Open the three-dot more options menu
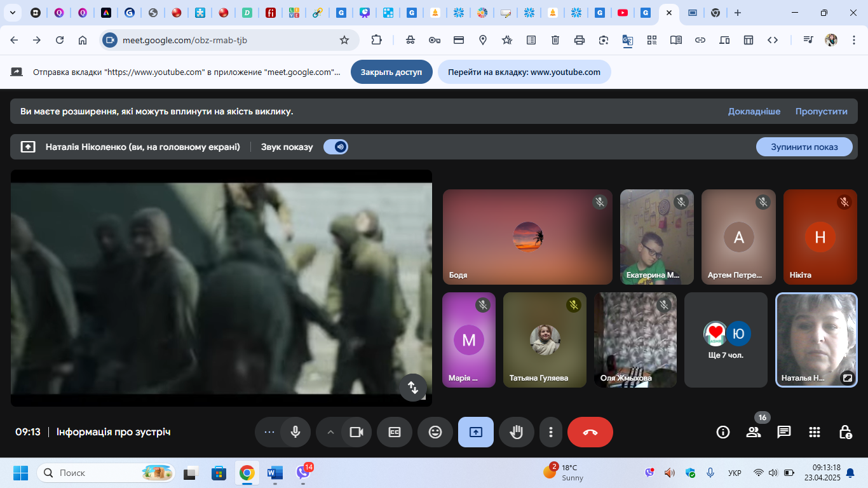Screen dimensions: 868x488 click(x=551, y=432)
